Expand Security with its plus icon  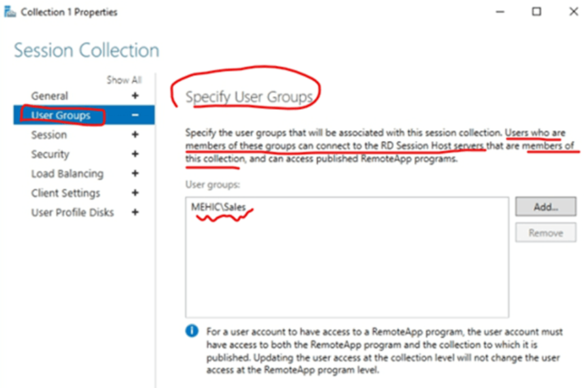point(136,154)
